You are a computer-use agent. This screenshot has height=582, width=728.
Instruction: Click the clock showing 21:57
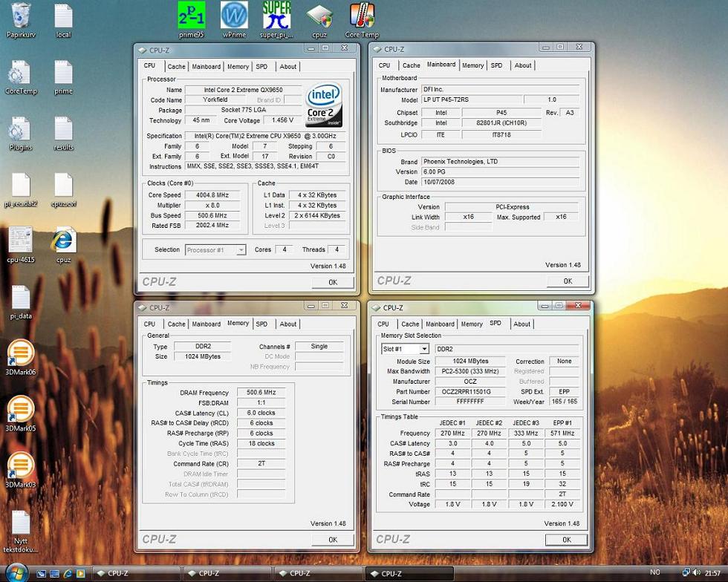[x=712, y=572]
